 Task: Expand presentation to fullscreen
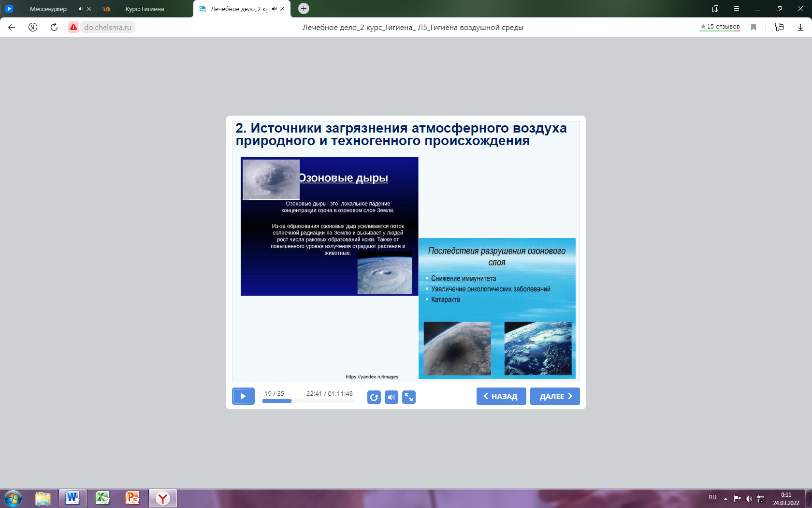409,397
